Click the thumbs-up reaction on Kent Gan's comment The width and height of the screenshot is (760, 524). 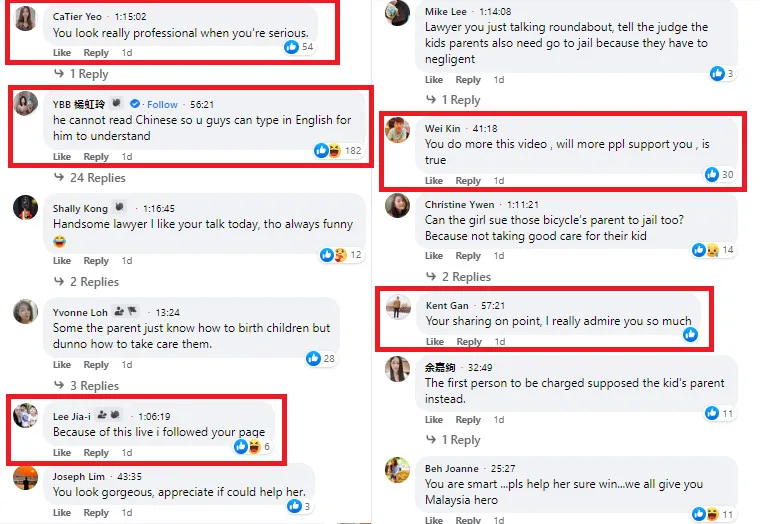(x=689, y=335)
